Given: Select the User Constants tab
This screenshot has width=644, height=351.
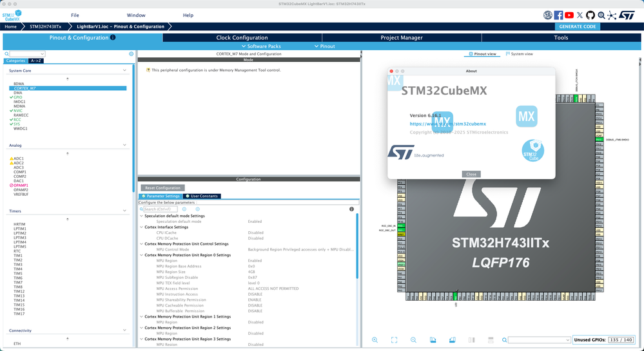Looking at the screenshot, I should click(x=202, y=196).
